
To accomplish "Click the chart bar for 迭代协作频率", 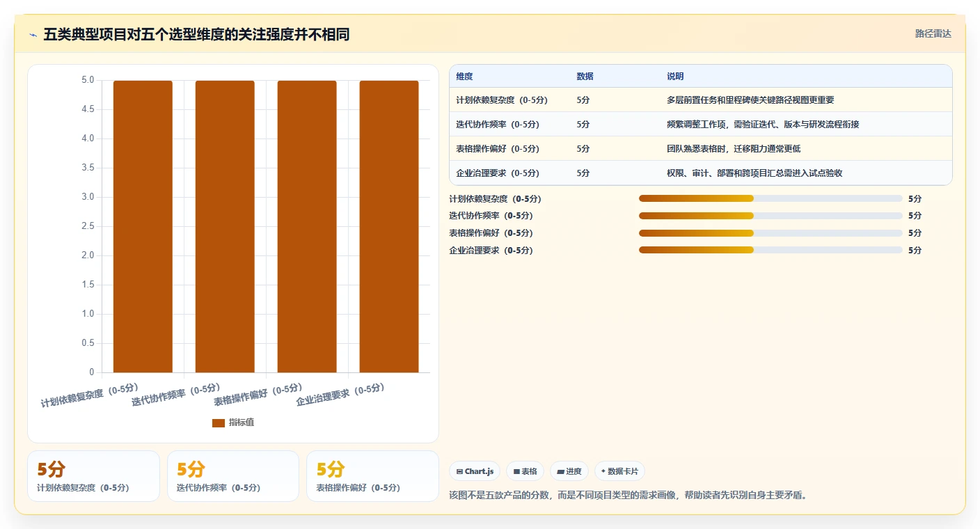I will pyautogui.click(x=225, y=226).
